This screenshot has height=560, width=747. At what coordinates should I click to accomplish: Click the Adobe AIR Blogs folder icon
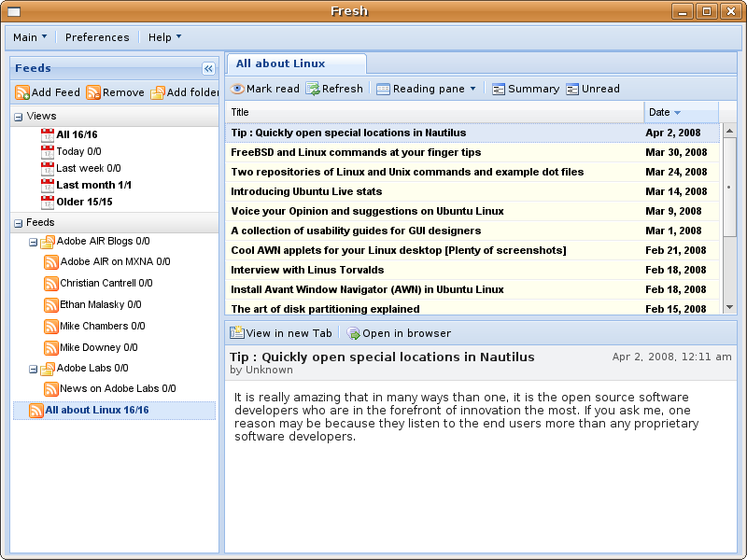click(48, 242)
